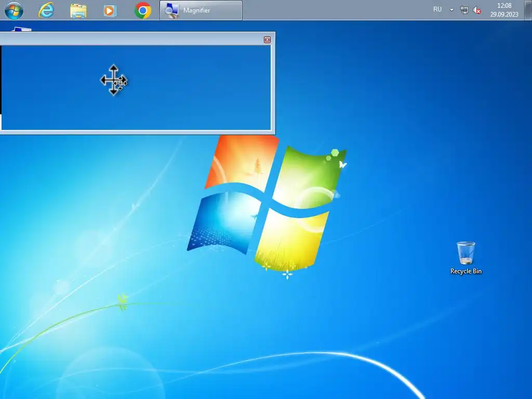Viewport: 532px width, 399px height.
Task: Click the muted volume speaker tray icon
Action: [477, 10]
